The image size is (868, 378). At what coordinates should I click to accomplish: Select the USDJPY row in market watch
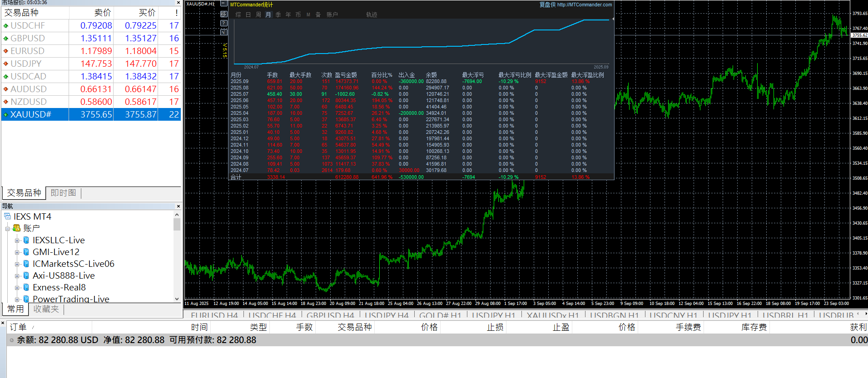91,64
